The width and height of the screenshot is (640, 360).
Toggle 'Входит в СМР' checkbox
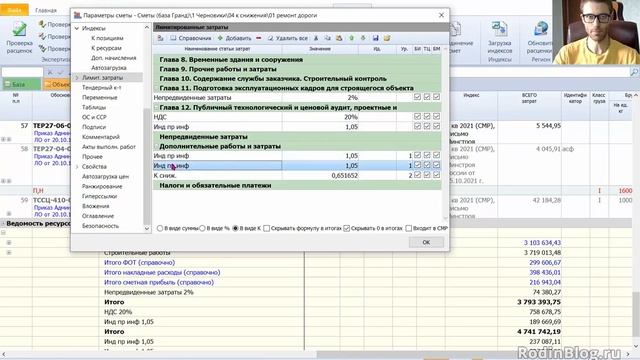[x=409, y=228]
